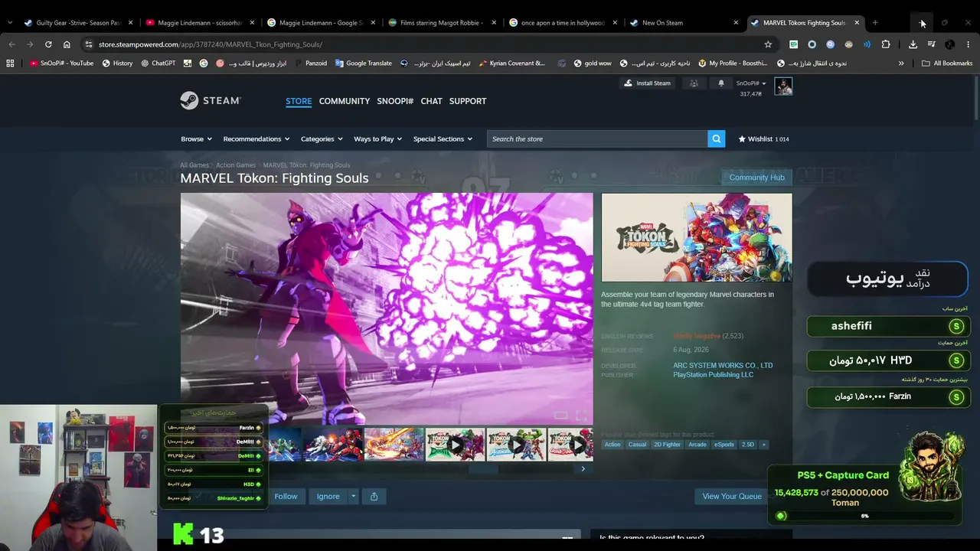Select the 2D Fighter tag
This screenshot has height=551, width=980.
(x=667, y=445)
